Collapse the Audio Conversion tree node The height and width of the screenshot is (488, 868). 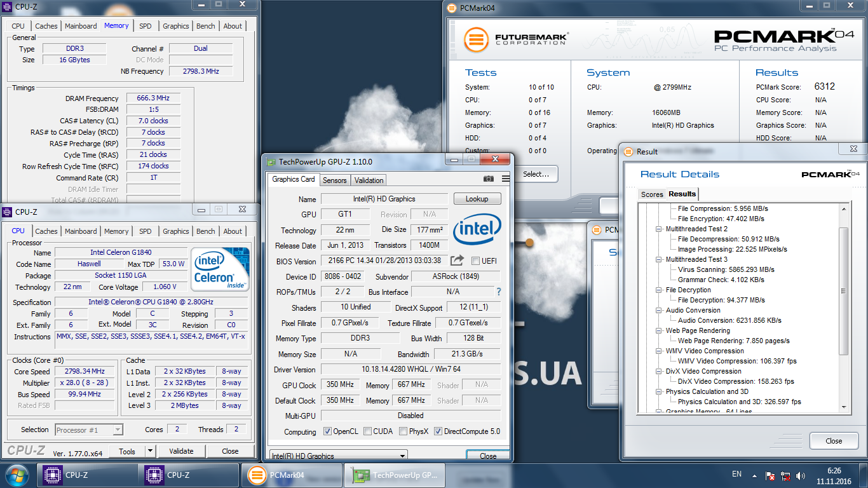pos(659,310)
